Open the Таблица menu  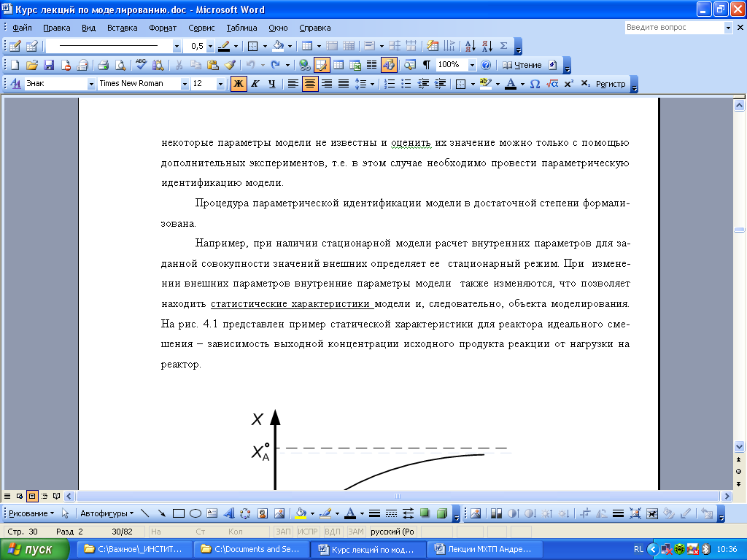[241, 28]
